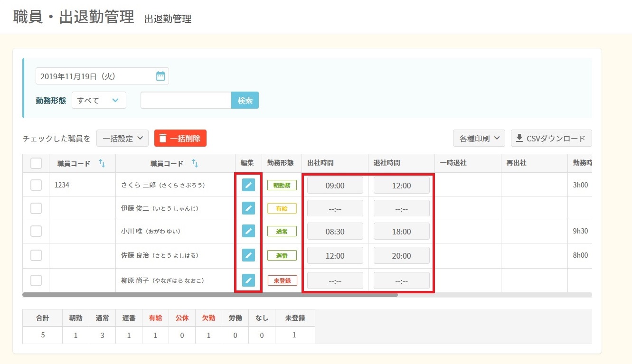632x364 pixels.
Task: Click 08:30 start time for 小川 唯
Action: click(x=335, y=231)
